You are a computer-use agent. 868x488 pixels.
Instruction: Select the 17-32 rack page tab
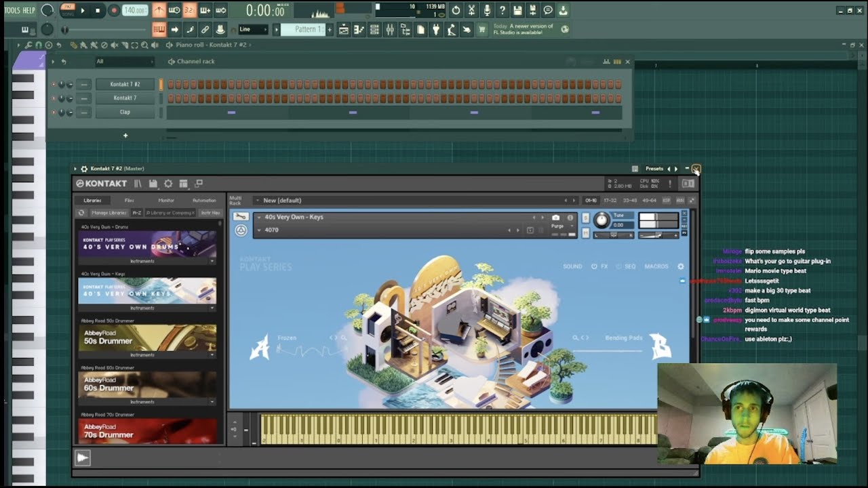[x=610, y=201]
